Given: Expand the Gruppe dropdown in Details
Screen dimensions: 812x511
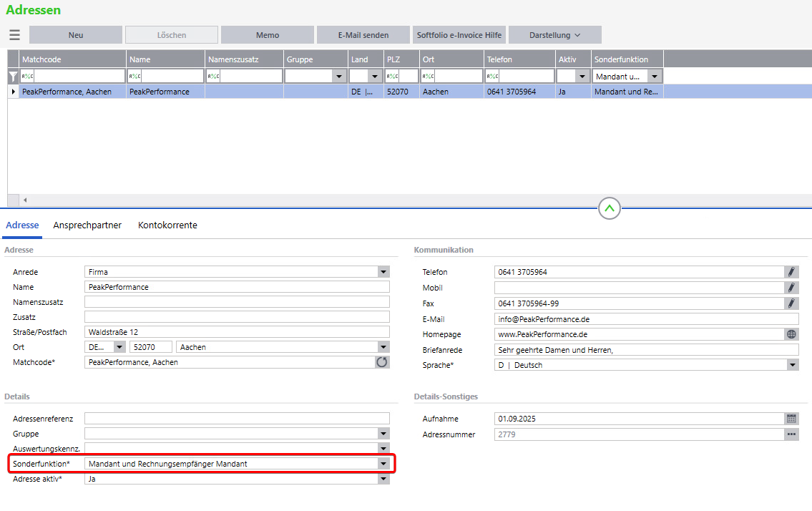Looking at the screenshot, I should pos(383,434).
